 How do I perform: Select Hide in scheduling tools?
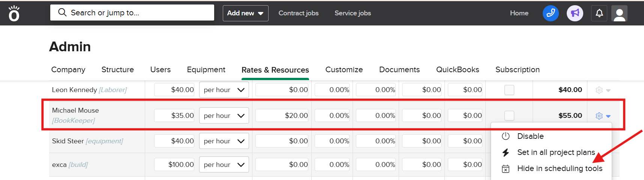559,168
